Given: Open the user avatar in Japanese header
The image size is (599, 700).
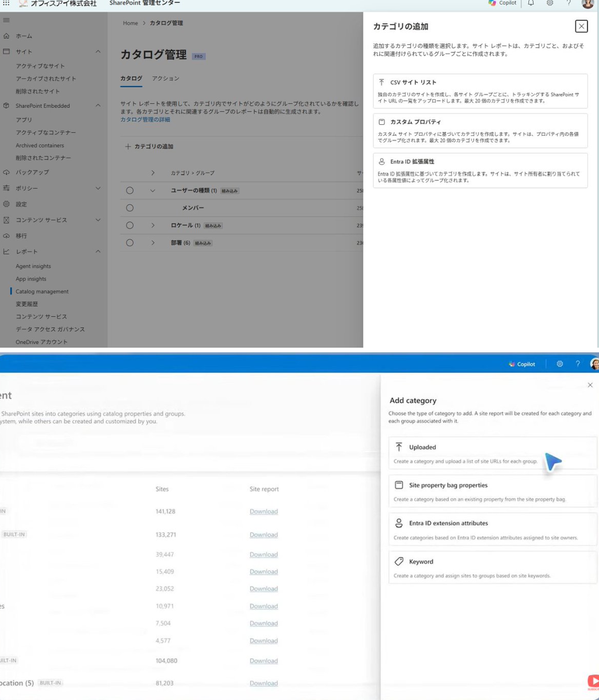Looking at the screenshot, I should (587, 4).
